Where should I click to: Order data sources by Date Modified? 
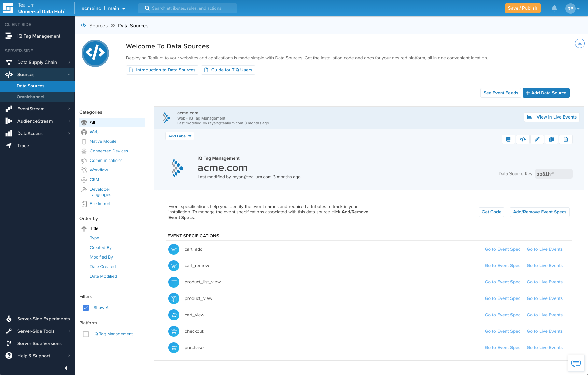103,276
